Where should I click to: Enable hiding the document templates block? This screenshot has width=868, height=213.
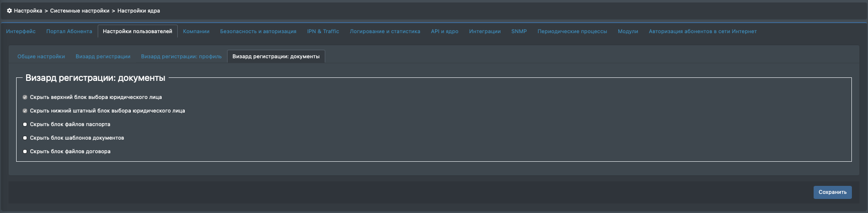click(25, 138)
